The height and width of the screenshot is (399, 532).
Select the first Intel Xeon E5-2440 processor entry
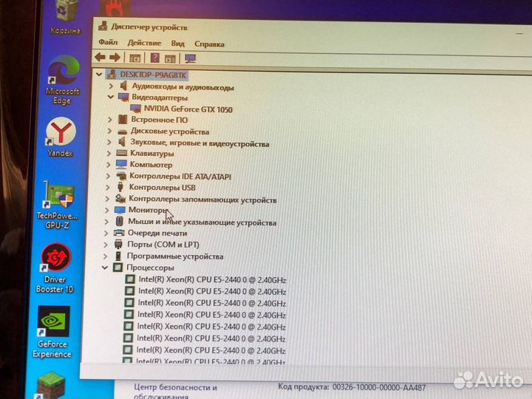pos(211,280)
